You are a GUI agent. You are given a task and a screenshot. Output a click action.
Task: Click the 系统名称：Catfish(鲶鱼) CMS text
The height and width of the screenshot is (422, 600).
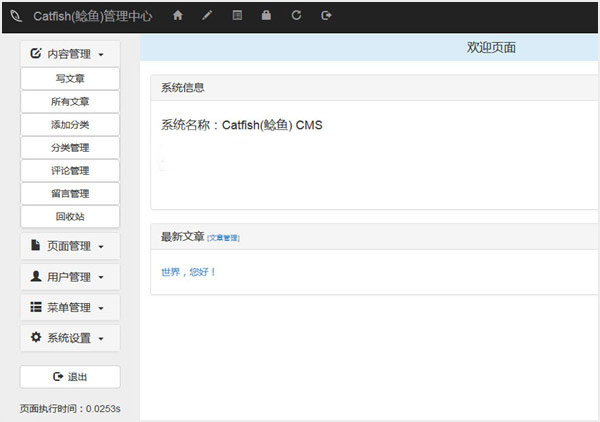[241, 125]
